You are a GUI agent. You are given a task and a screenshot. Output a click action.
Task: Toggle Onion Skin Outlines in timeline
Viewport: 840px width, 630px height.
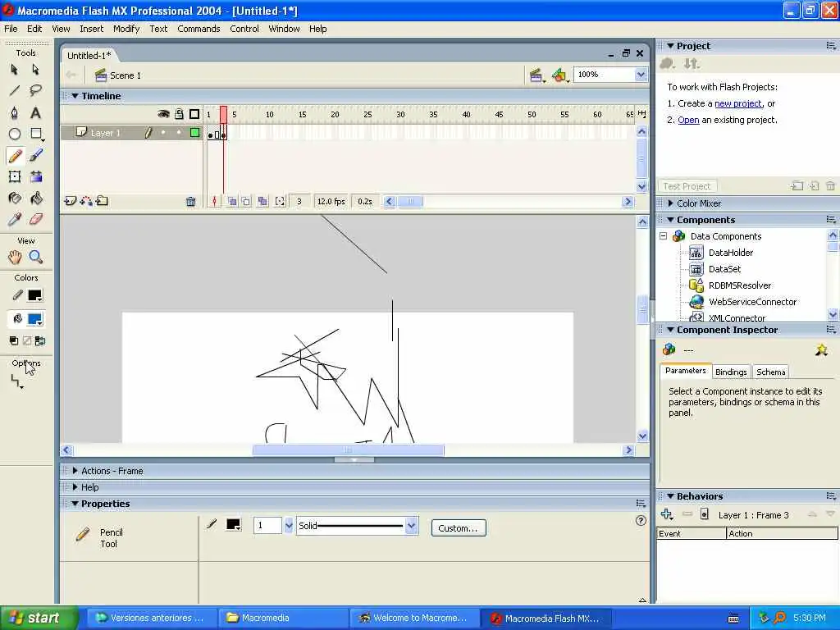tap(246, 202)
